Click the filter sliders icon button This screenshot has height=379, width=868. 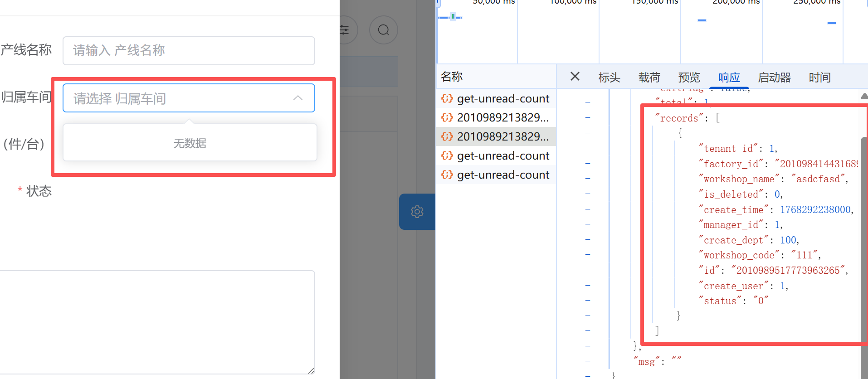point(345,30)
